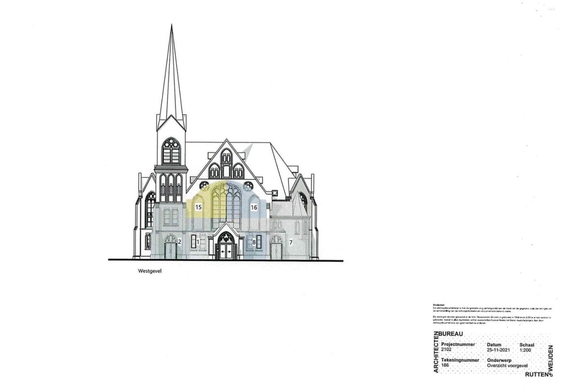Select unit label 16 on the facade

pos(254,207)
